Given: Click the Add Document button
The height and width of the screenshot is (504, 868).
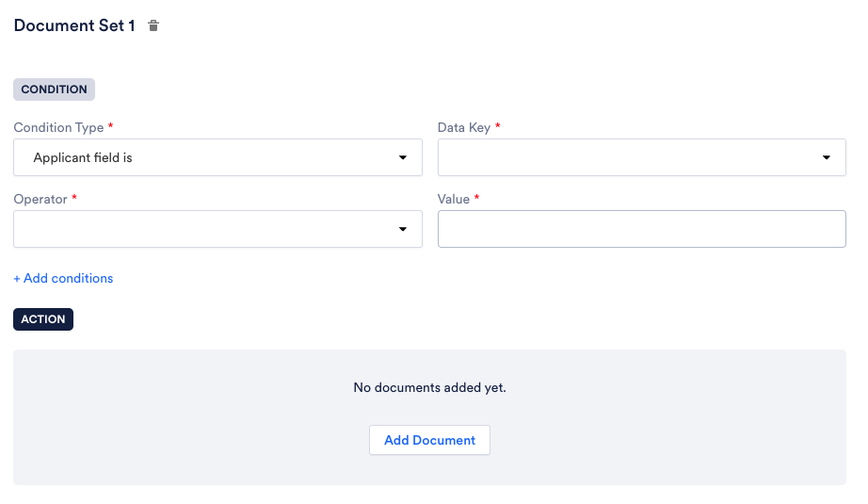Looking at the screenshot, I should click(x=429, y=440).
